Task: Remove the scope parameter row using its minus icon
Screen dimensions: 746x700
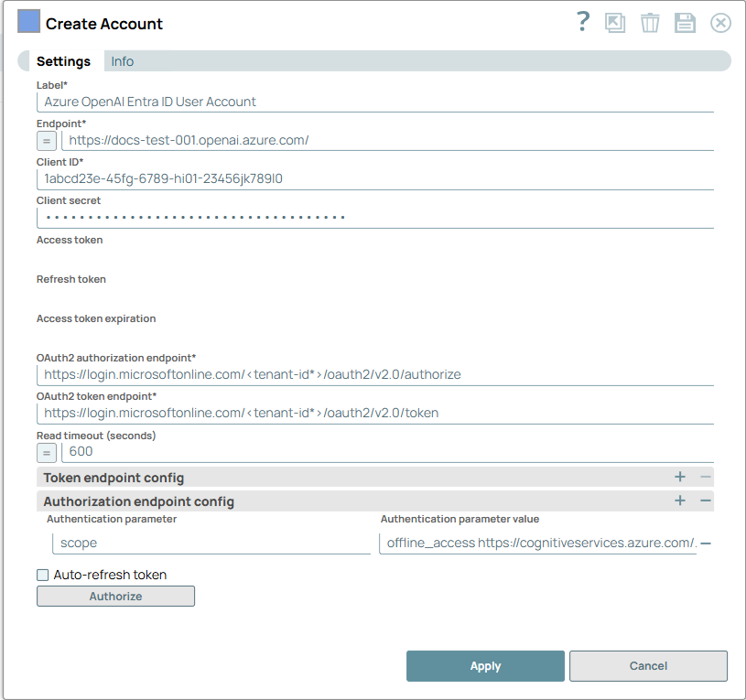Action: click(704, 544)
